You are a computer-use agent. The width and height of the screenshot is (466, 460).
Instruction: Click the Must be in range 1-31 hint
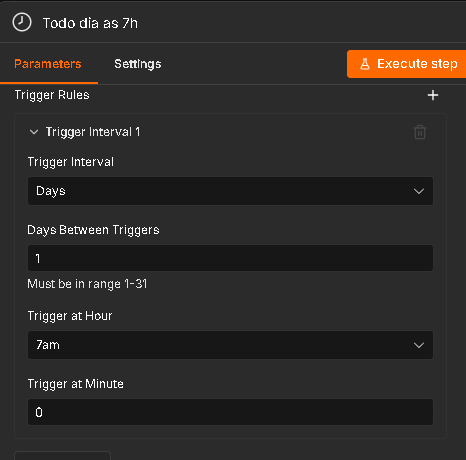[x=87, y=284]
